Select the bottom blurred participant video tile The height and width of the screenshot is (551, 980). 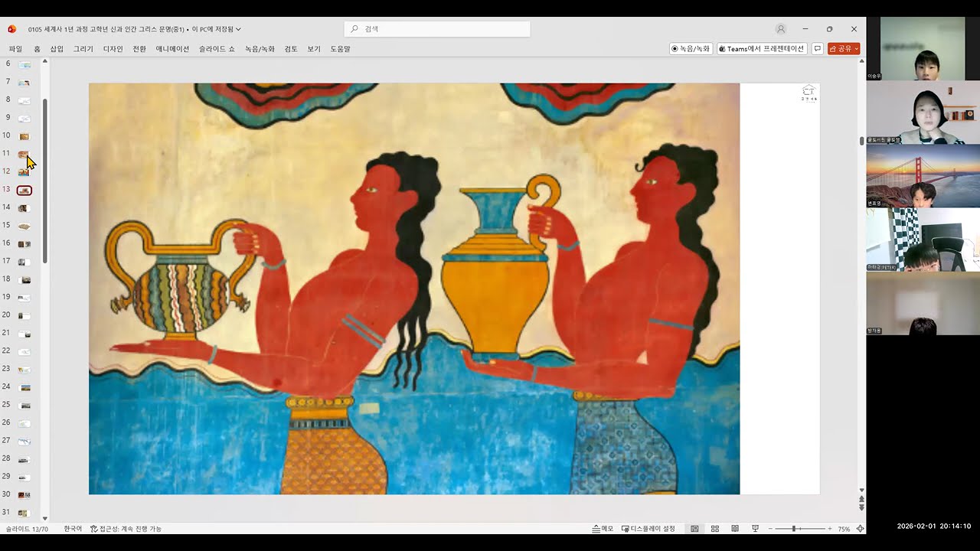tap(923, 303)
